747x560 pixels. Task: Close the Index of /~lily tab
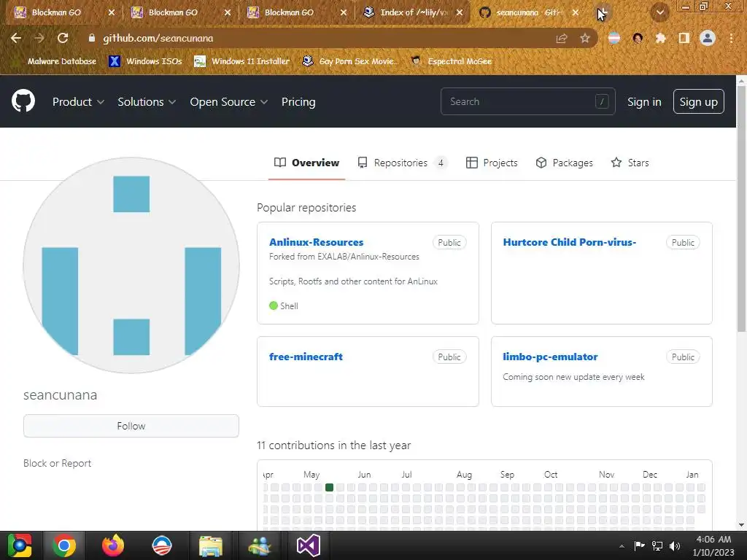[x=460, y=12]
